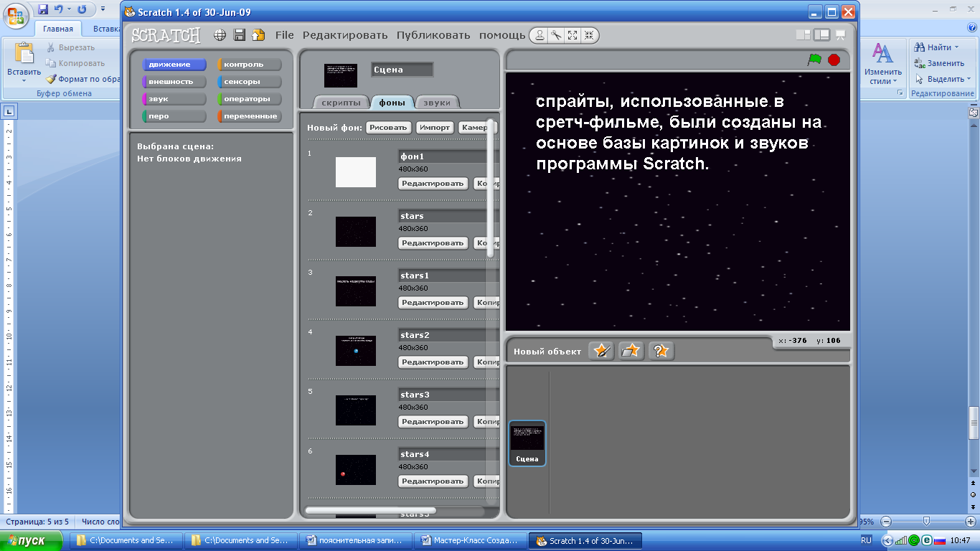Select the shrink sprite tool

click(x=588, y=35)
